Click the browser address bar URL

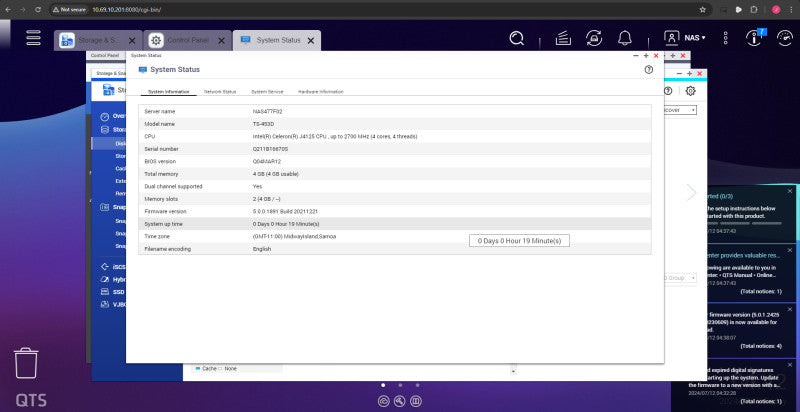127,10
